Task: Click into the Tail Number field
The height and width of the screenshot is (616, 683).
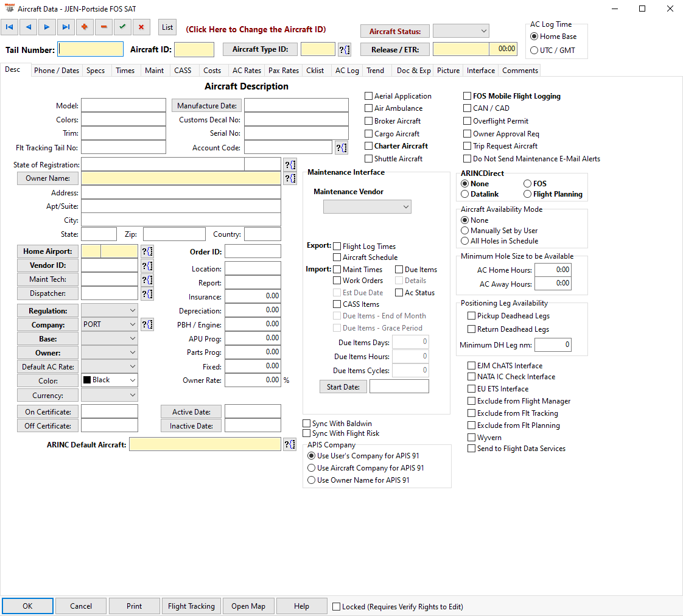Action: point(90,49)
